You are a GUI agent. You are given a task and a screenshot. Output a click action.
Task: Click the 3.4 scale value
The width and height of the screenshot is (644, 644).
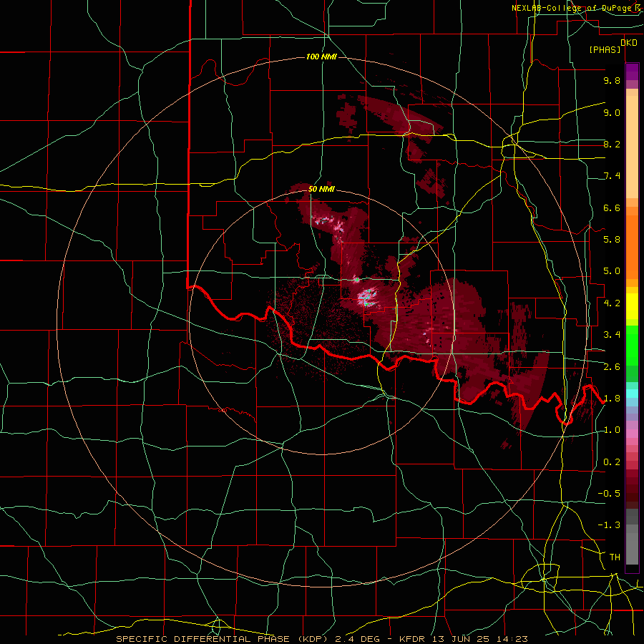[x=612, y=335]
